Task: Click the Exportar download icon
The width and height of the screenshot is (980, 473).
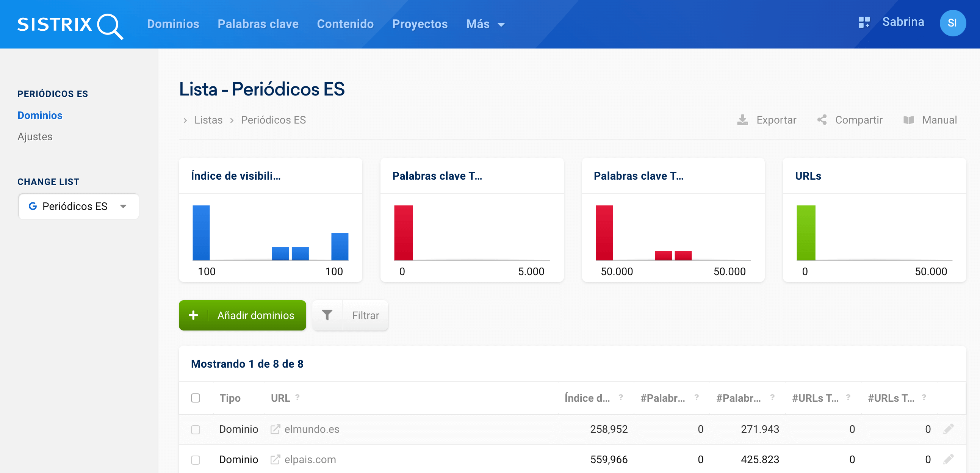Action: pos(742,120)
